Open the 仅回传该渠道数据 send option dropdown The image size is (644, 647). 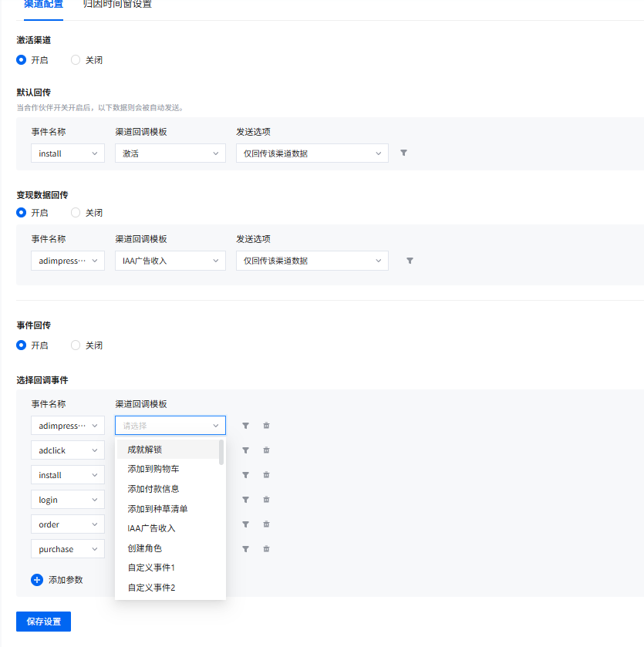[x=312, y=153]
